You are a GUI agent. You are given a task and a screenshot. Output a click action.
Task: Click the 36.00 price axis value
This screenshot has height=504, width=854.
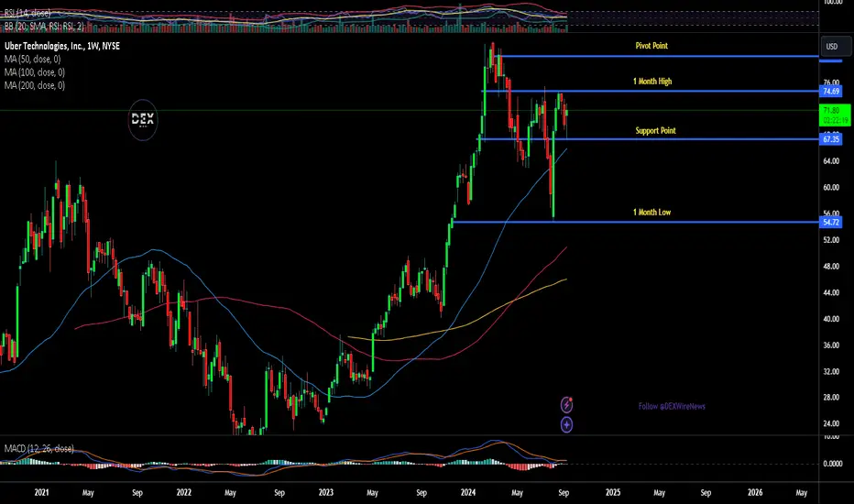[x=831, y=345]
